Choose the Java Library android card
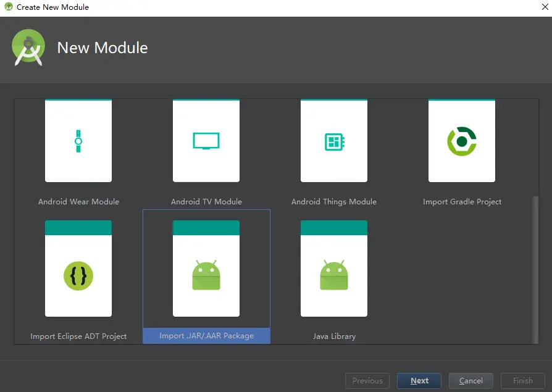 pyautogui.click(x=334, y=269)
